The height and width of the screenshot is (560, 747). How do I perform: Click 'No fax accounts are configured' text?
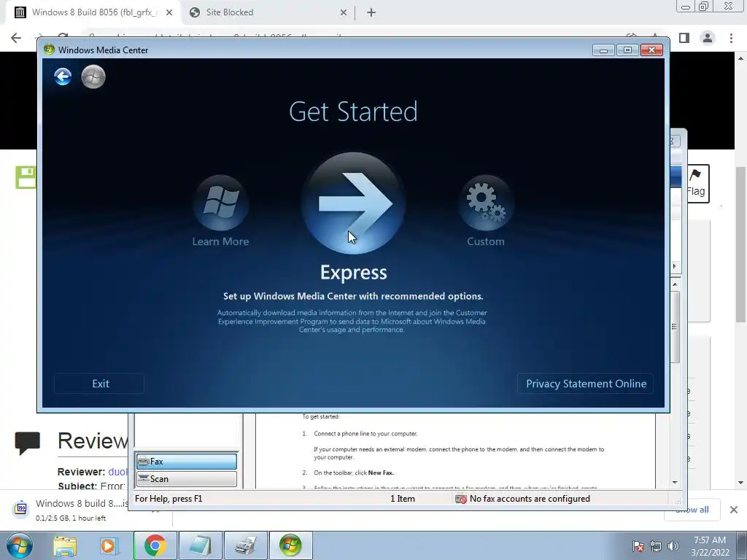530,499
